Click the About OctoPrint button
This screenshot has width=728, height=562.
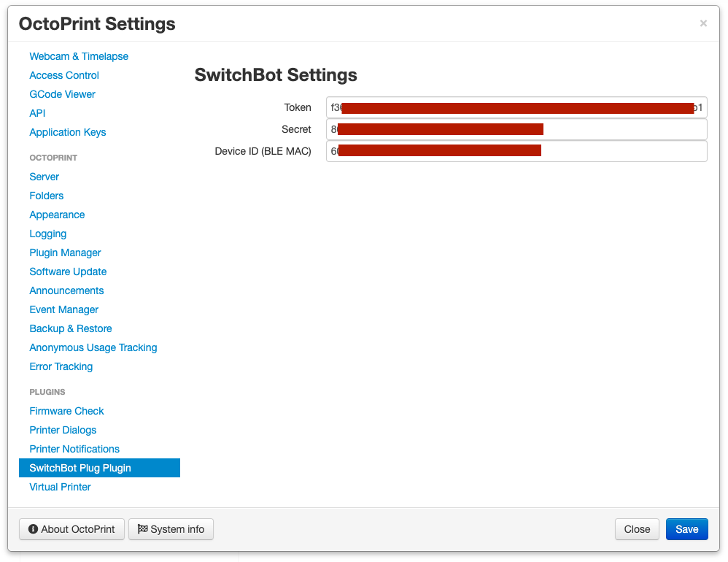(71, 529)
